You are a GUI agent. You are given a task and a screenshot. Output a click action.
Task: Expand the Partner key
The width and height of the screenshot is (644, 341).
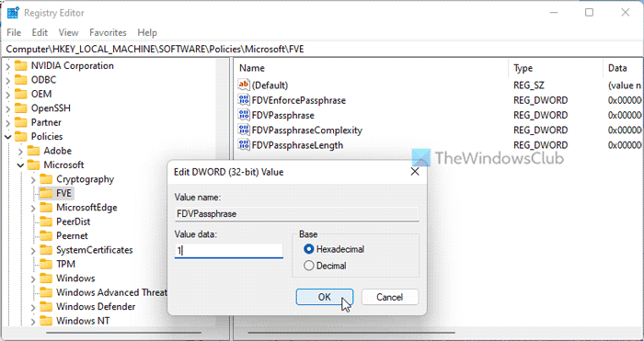pyautogui.click(x=7, y=122)
